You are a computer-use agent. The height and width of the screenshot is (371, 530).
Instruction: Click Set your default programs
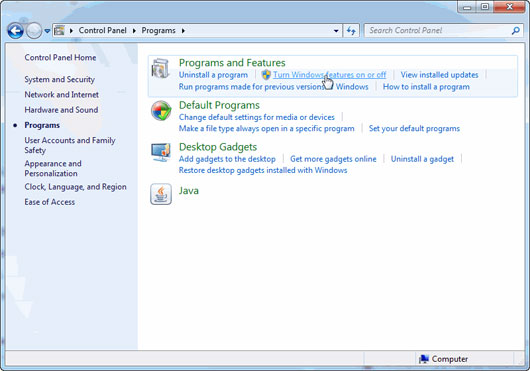(x=414, y=129)
